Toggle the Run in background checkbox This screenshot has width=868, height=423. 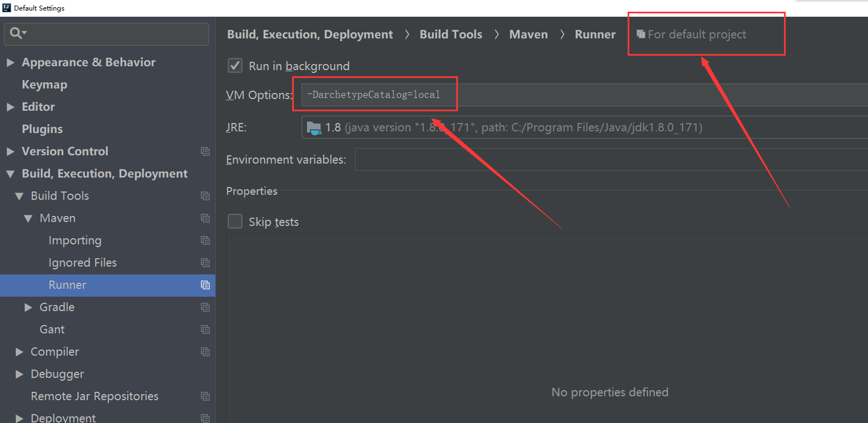235,66
